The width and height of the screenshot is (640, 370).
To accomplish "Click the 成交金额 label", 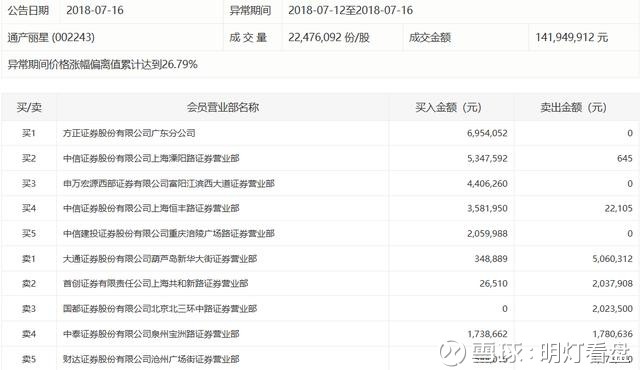I will click(430, 38).
